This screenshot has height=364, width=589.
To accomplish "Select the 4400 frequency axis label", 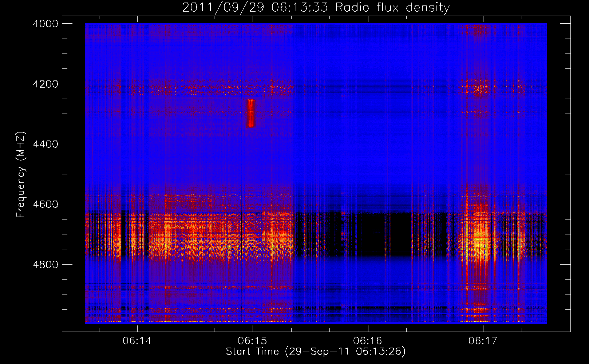I will coord(46,144).
